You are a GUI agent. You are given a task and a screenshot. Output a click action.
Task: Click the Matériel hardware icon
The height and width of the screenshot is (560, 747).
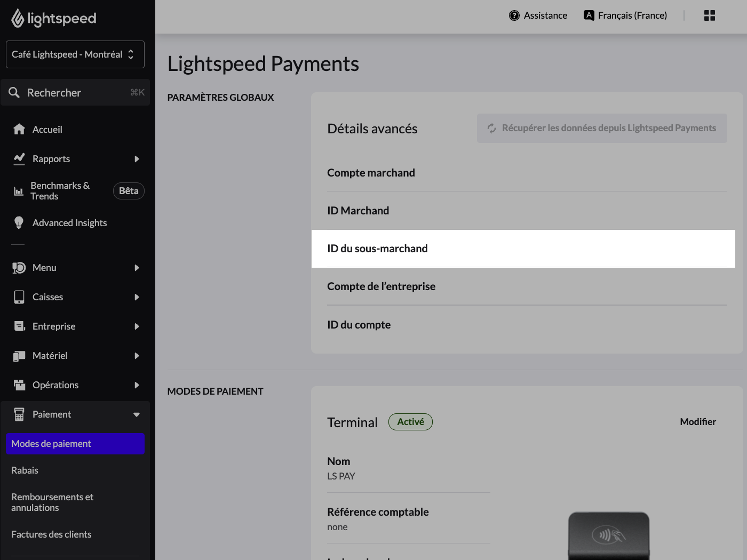(19, 355)
